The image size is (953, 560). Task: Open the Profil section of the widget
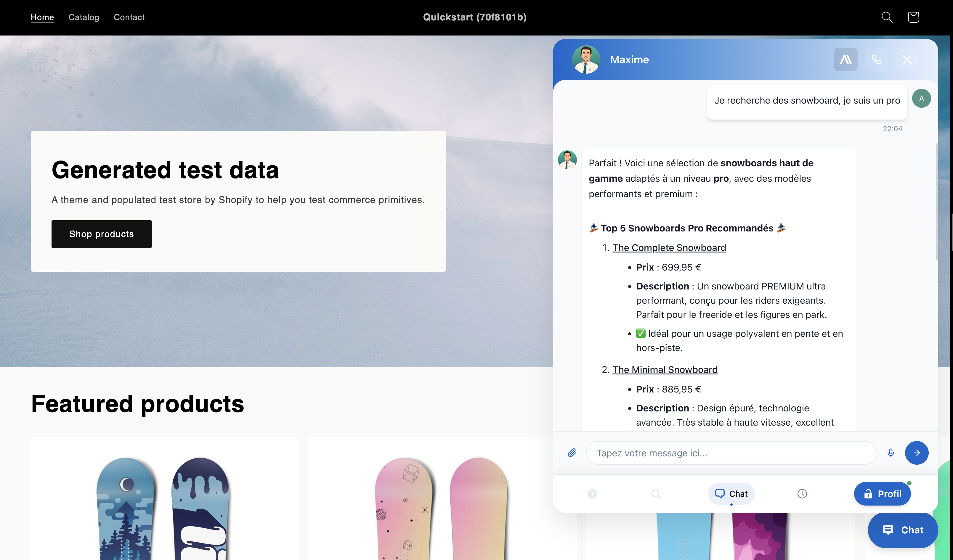point(882,493)
